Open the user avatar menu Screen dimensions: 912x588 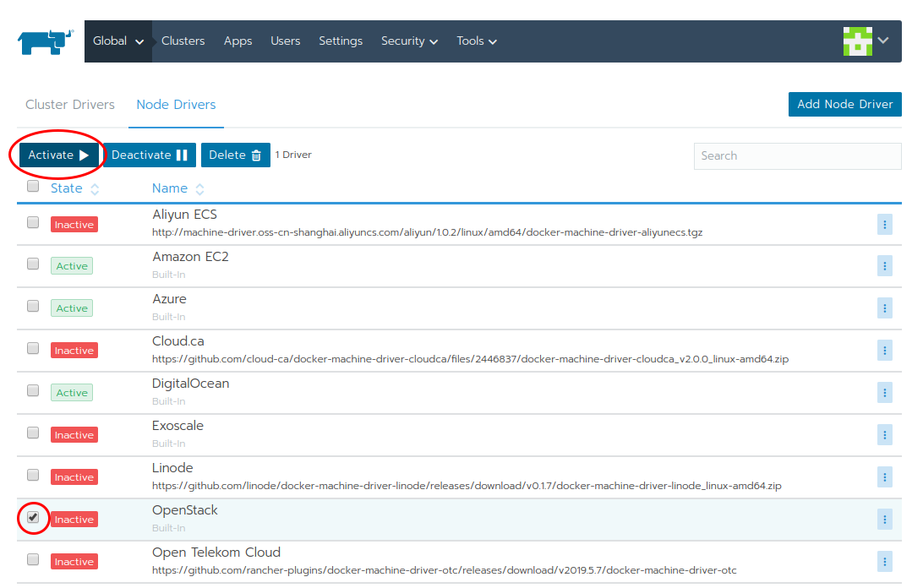pos(864,40)
